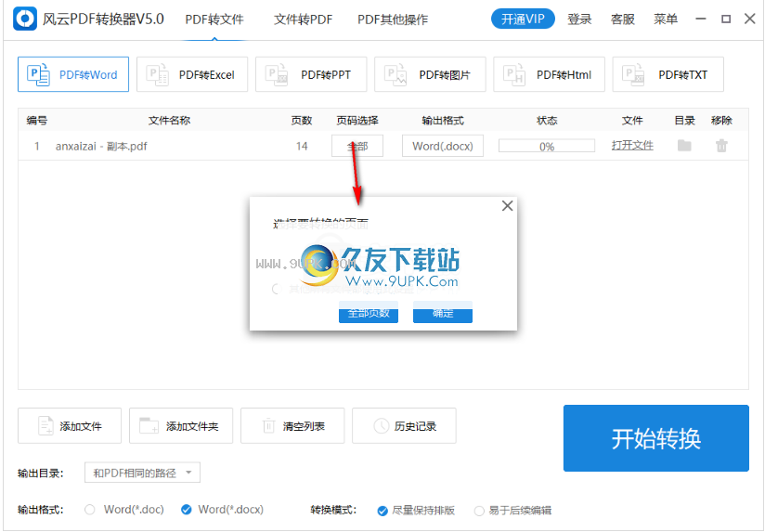This screenshot has height=532, width=765.
Task: Select the PDF转TXT conversion option
Action: point(668,74)
